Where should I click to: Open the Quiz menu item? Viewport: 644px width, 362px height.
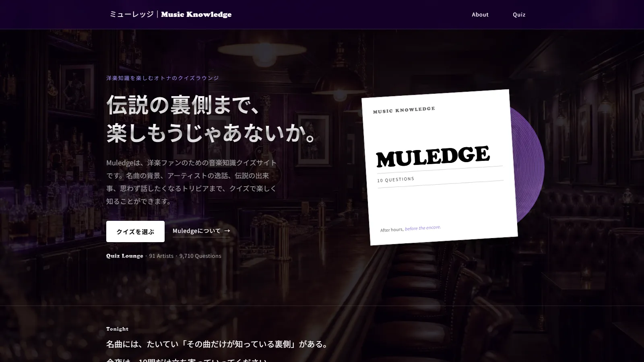point(519,14)
